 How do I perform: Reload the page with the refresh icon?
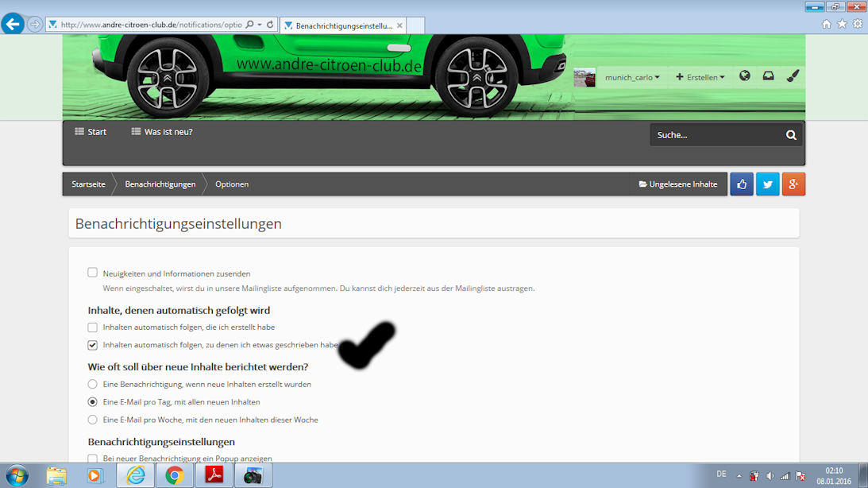[270, 25]
